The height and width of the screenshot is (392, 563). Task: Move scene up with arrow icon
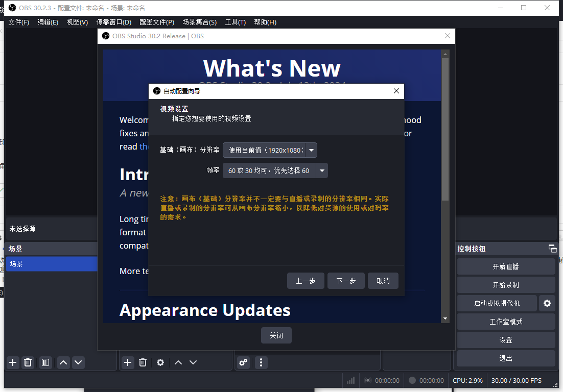tap(63, 362)
